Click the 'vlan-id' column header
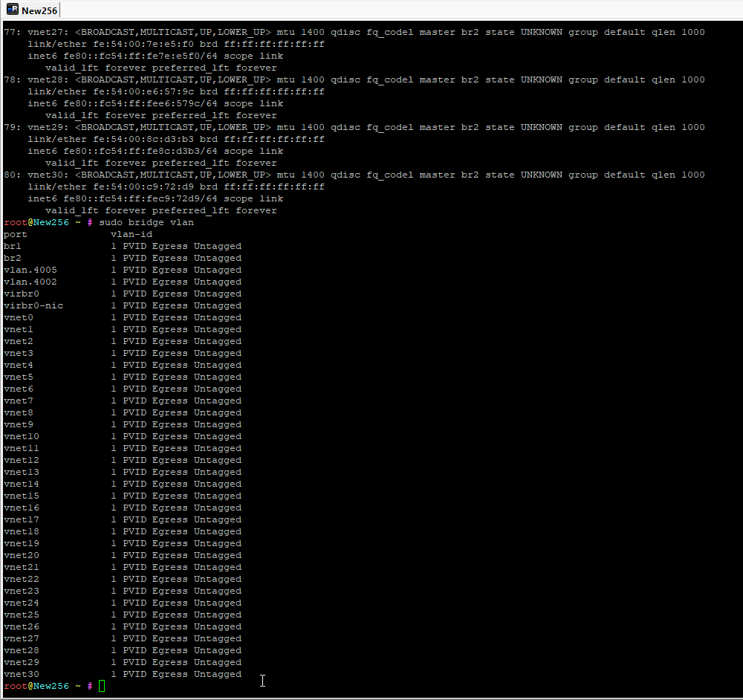Image resolution: width=743 pixels, height=700 pixels. (132, 234)
